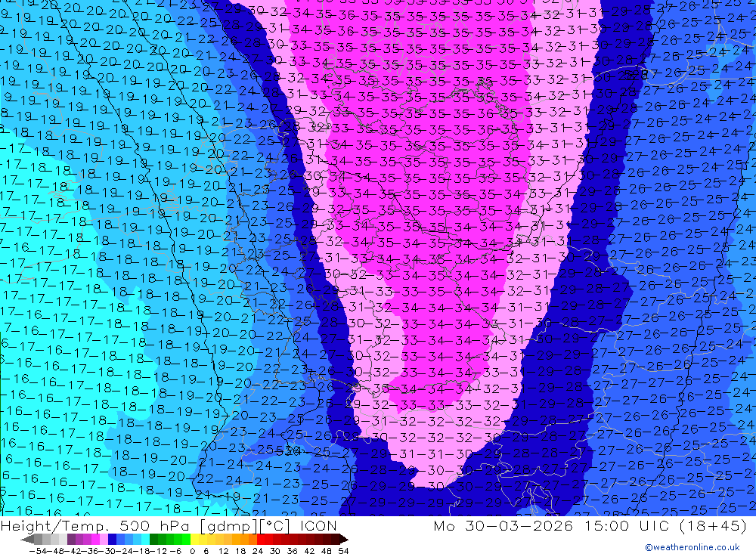Open the weatheronline.co.uk copyright link
Viewport: 756px width, 554px height.
(692, 547)
